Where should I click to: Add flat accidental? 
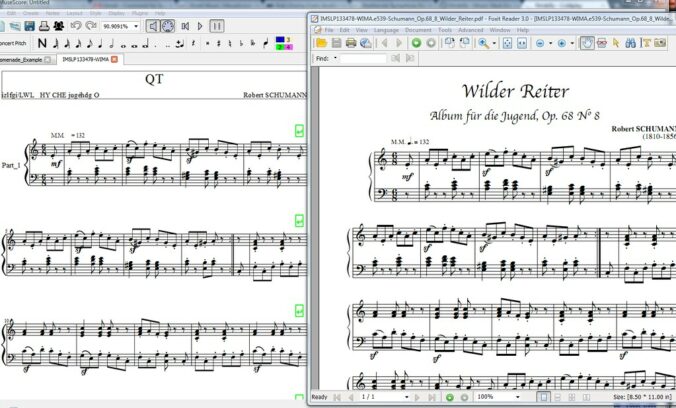pos(241,43)
